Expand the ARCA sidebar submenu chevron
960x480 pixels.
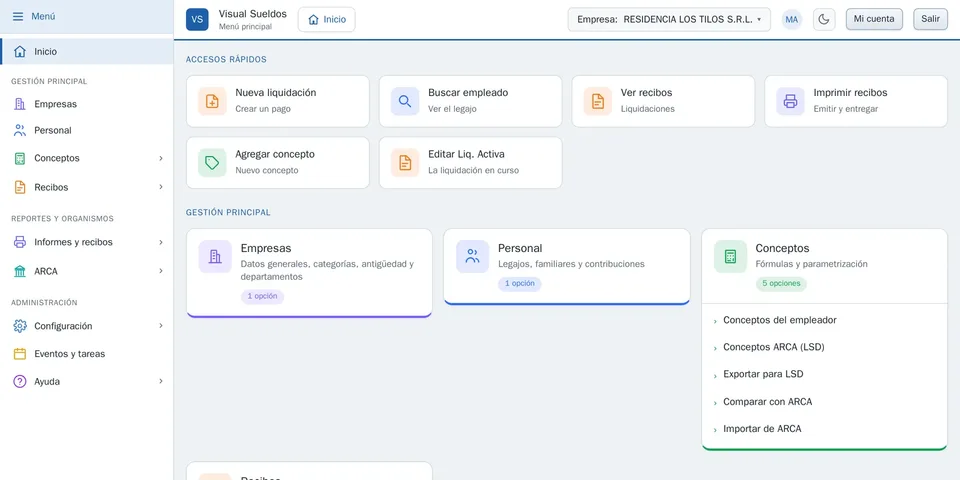[161, 271]
